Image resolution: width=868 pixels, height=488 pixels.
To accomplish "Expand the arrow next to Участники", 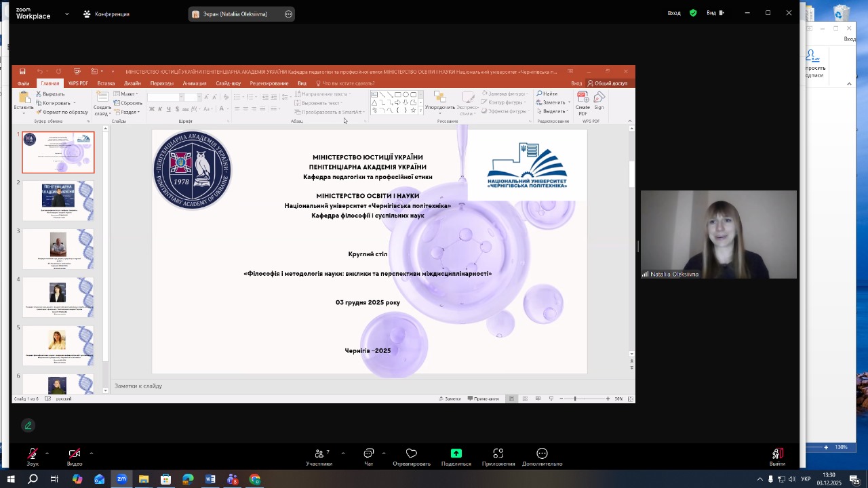I will coord(343,453).
